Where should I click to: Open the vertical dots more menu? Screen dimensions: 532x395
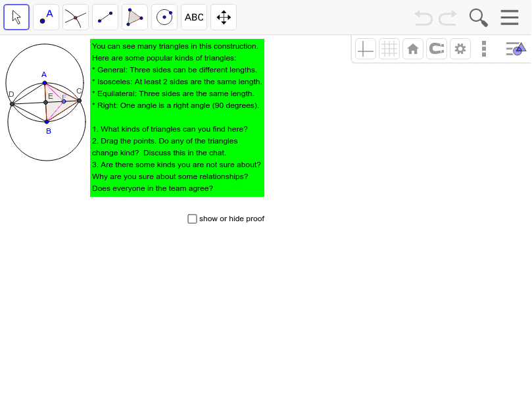(x=484, y=49)
